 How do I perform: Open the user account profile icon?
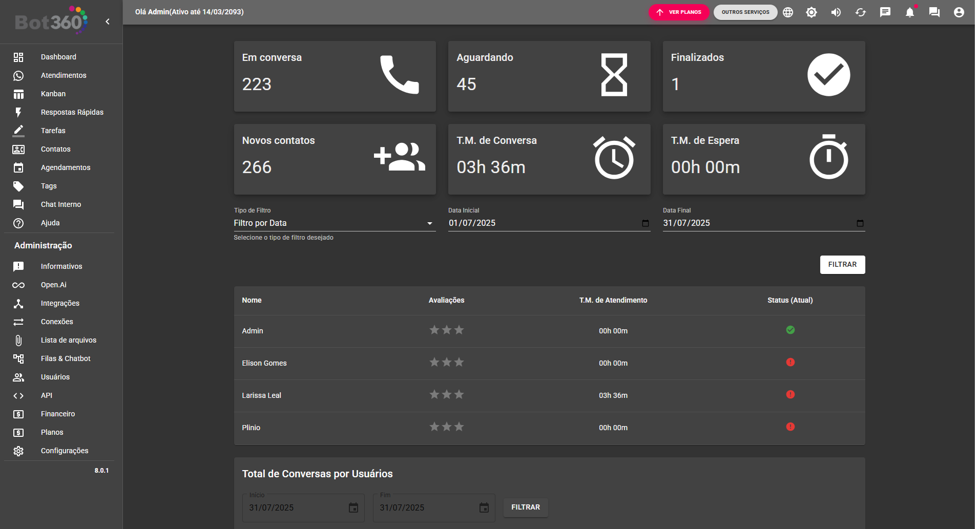tap(959, 12)
